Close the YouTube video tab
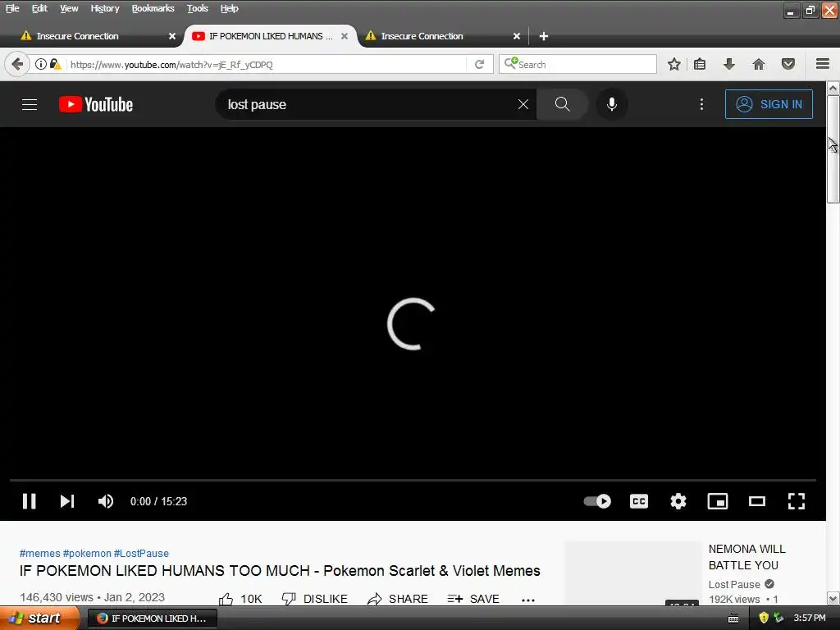The width and height of the screenshot is (840, 630). (x=345, y=36)
